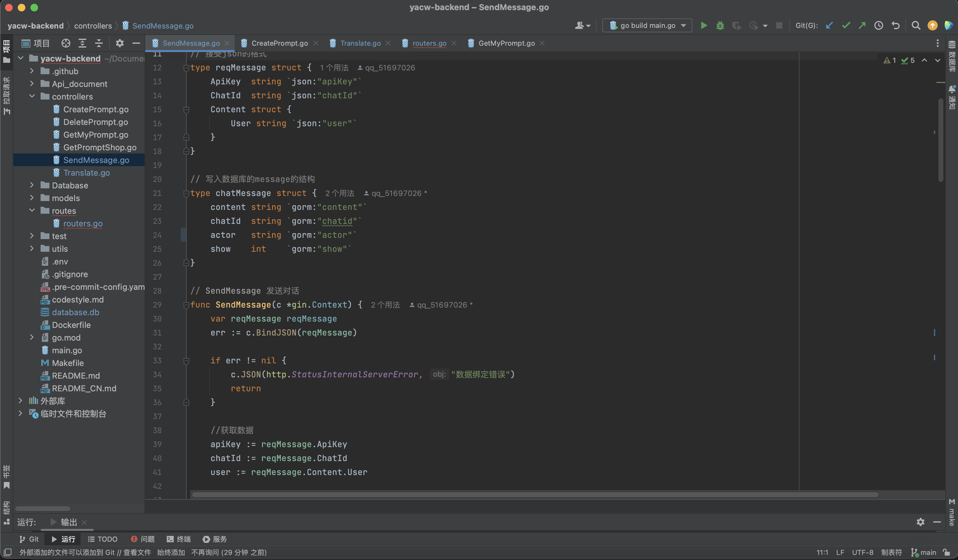Viewport: 958px width, 560px height.
Task: Collapse the controllers folder
Action: 32,97
